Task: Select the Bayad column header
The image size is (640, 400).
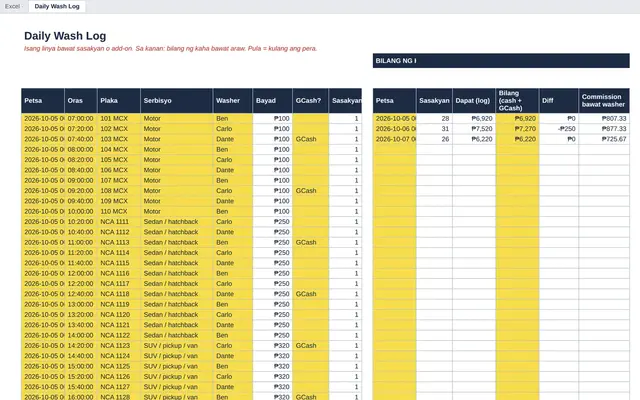Action: point(273,100)
